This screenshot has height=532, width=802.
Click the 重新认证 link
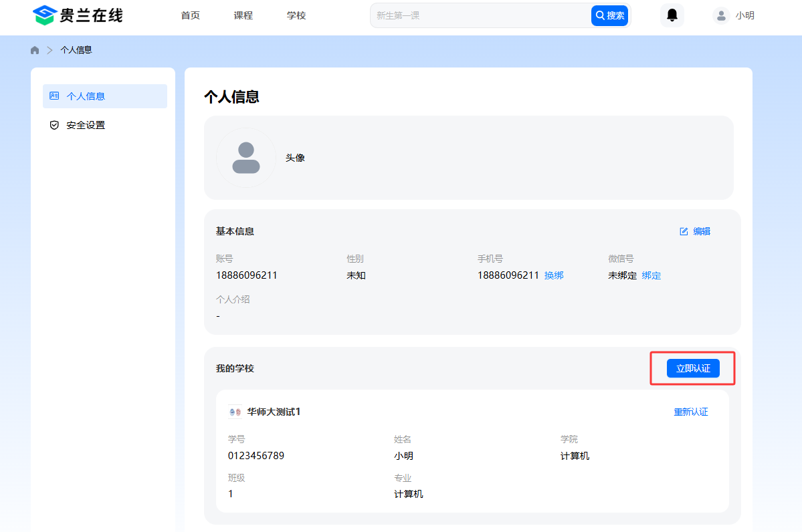(x=690, y=412)
